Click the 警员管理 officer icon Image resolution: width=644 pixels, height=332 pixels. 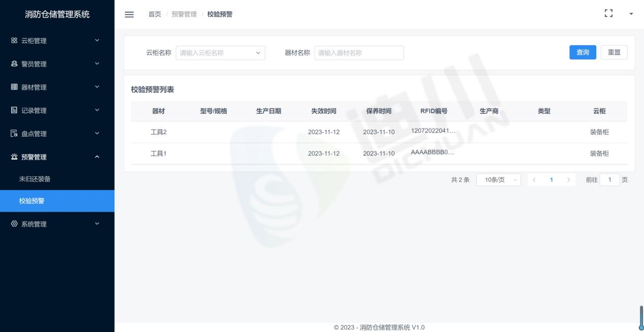14,64
